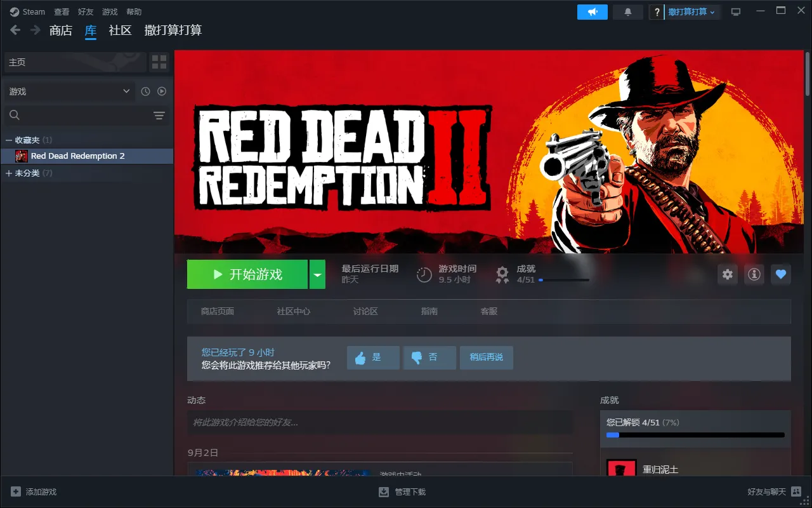This screenshot has height=508, width=812.
Task: Click the recent activity clock icon
Action: (x=145, y=91)
